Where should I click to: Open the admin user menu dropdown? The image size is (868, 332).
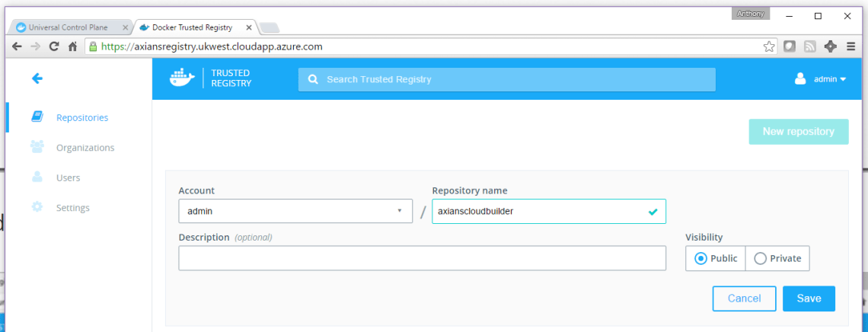821,78
